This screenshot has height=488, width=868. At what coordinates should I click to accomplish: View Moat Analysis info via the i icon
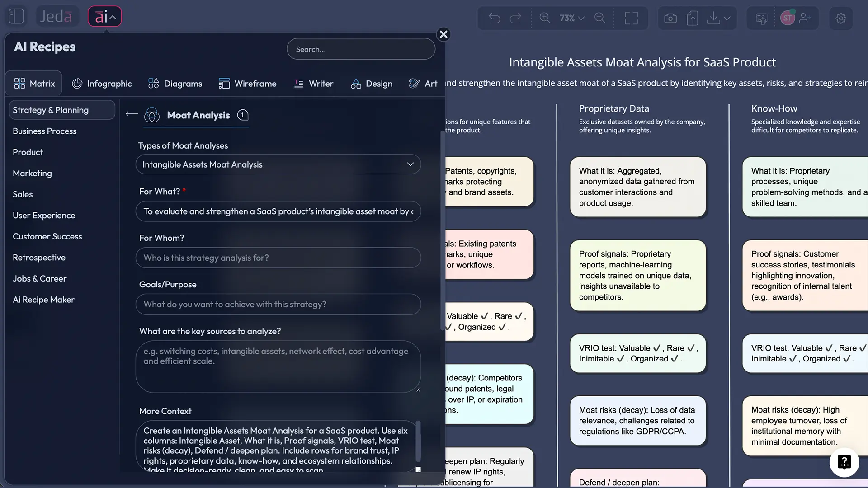pos(243,115)
